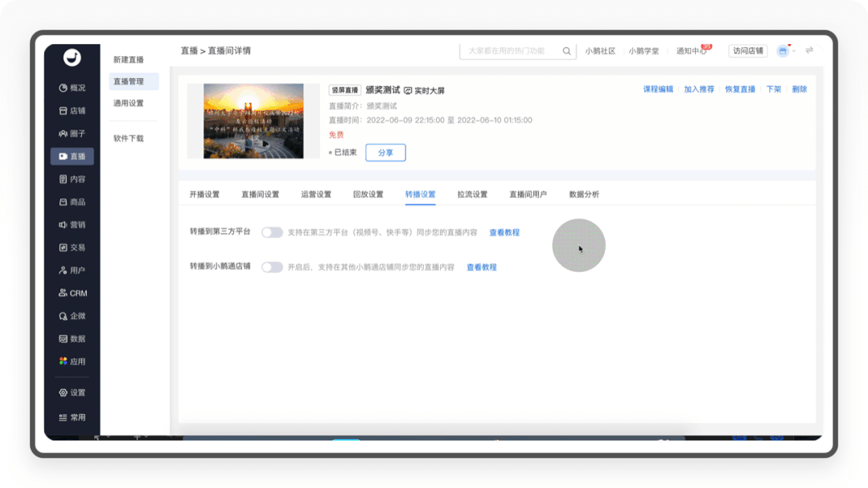Open the 小鹅学堂 link
Viewport: 868px width, 488px height.
pos(644,51)
